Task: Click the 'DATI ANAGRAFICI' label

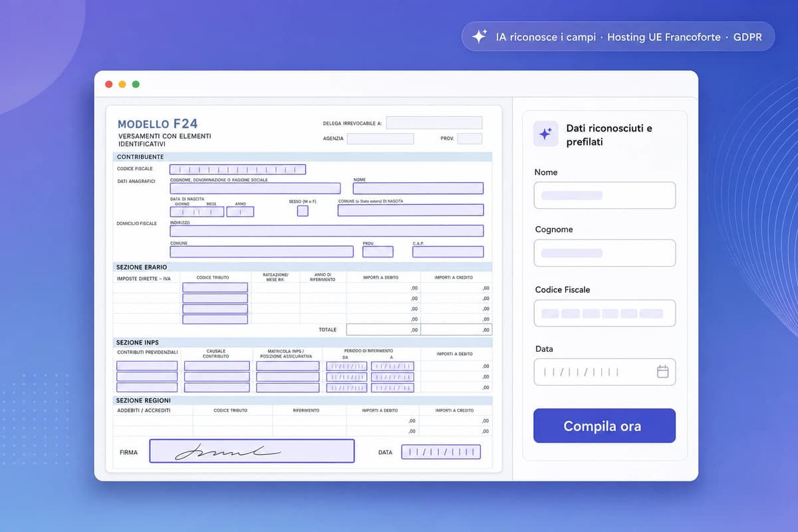Action: [136, 182]
